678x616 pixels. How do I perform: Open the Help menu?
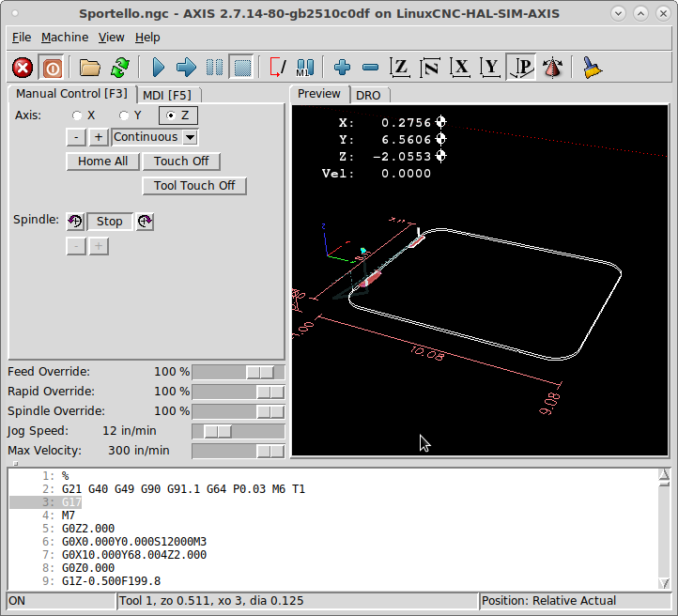(x=147, y=38)
